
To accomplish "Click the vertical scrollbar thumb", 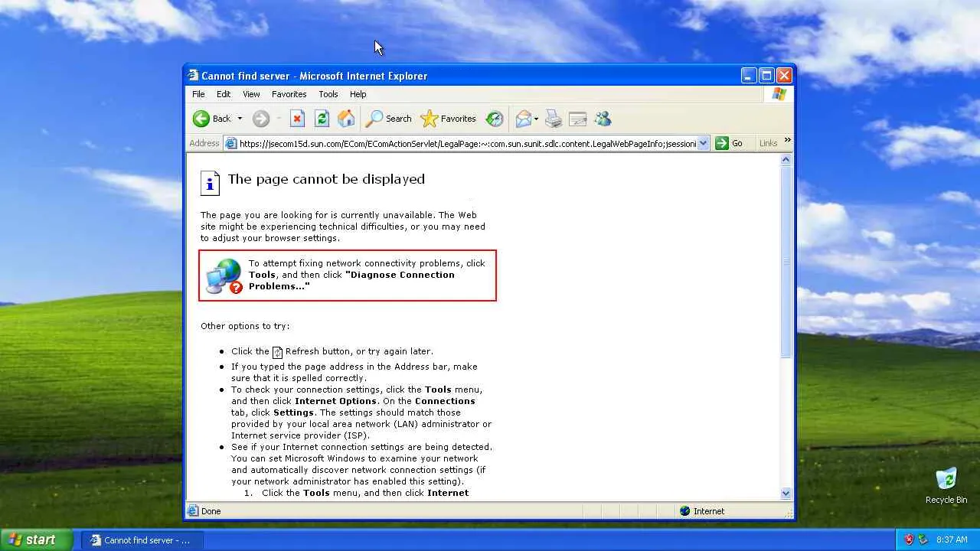I will (786, 262).
